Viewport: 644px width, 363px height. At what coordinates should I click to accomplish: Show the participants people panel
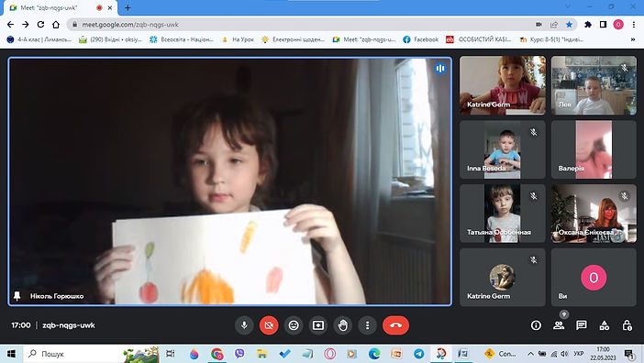(559, 325)
